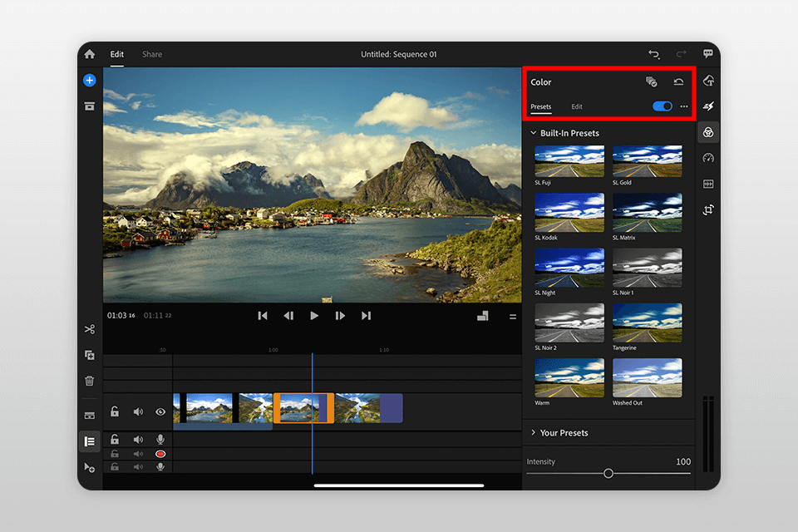This screenshot has width=798, height=532.
Task: Play the sequence
Action: coord(314,316)
